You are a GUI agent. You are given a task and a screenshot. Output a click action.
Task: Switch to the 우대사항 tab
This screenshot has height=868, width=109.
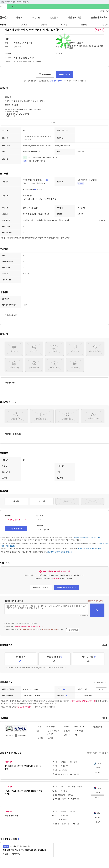click(x=44, y=25)
